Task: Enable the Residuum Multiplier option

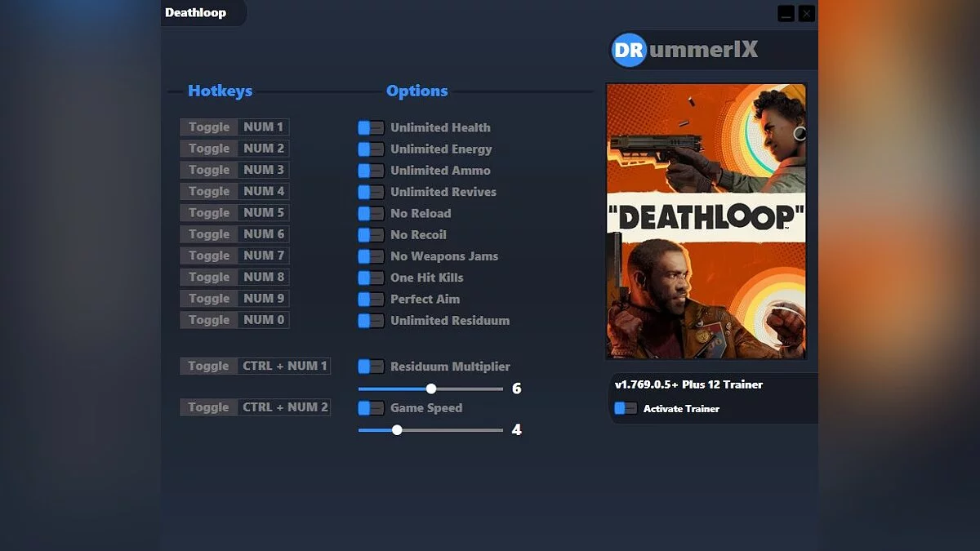Action: [370, 367]
